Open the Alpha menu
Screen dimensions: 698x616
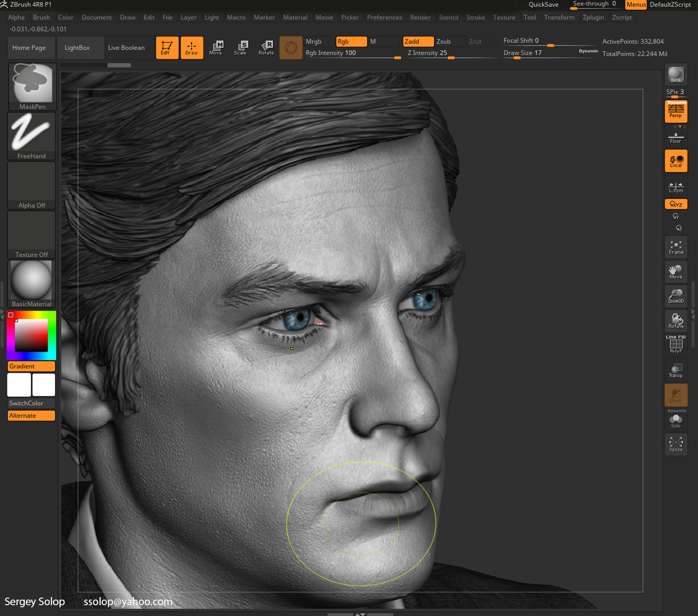coord(16,17)
